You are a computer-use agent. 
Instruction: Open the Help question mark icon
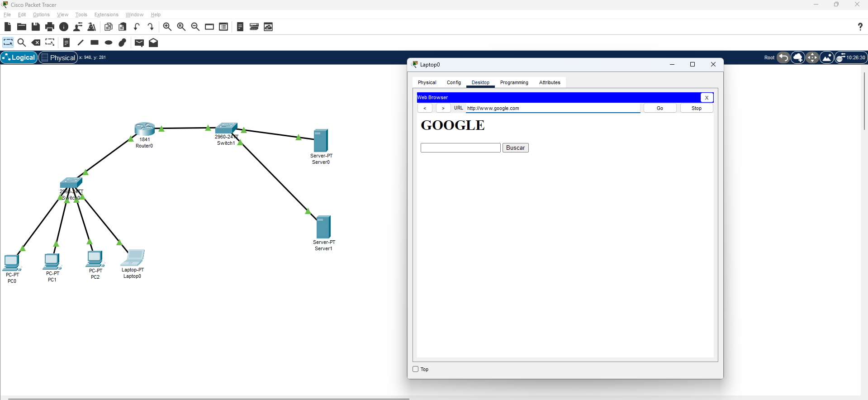coord(860,27)
